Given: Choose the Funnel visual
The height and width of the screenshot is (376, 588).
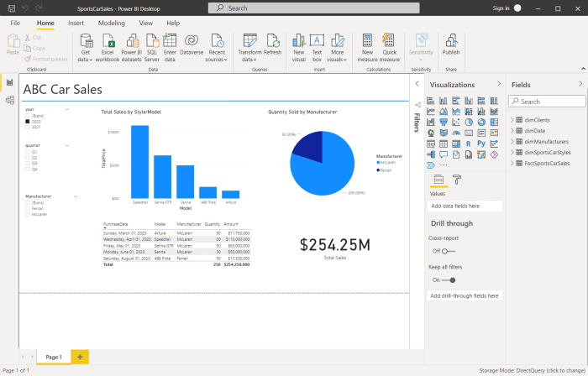Looking at the screenshot, I should point(444,122).
